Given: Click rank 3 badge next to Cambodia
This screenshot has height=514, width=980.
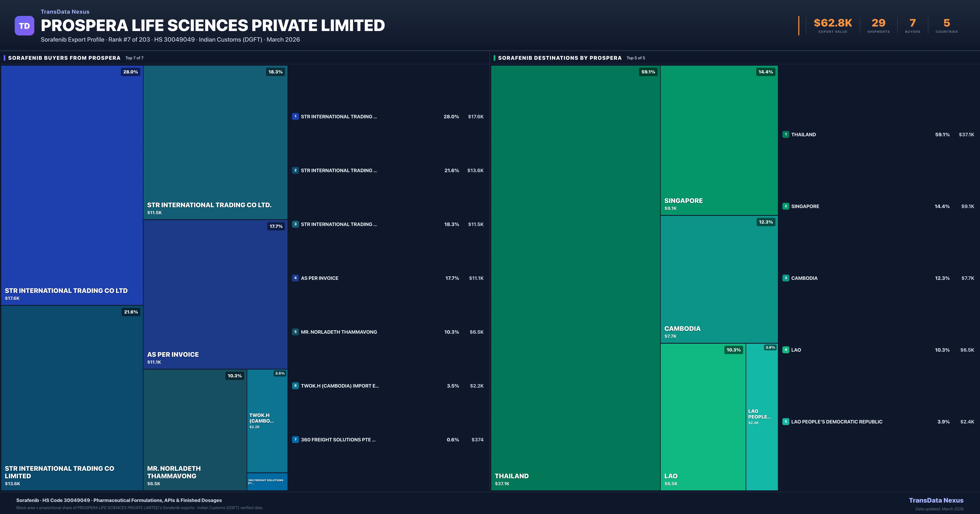Looking at the screenshot, I should pyautogui.click(x=786, y=278).
